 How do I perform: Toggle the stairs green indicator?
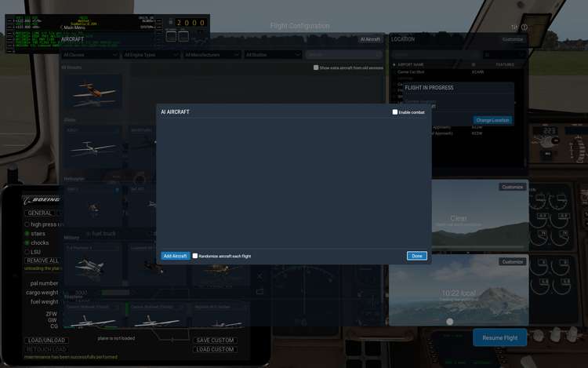27,233
